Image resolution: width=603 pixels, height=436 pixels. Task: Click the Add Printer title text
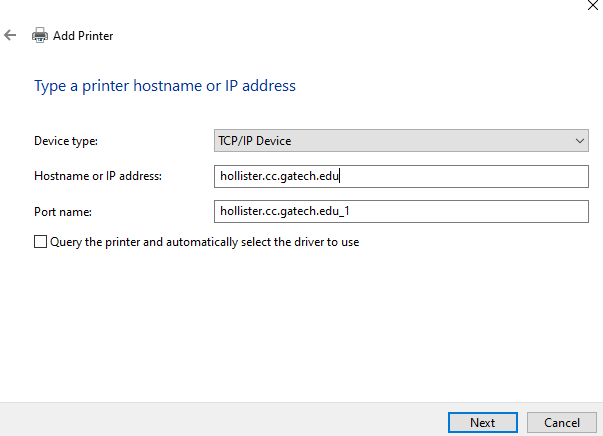(x=83, y=36)
